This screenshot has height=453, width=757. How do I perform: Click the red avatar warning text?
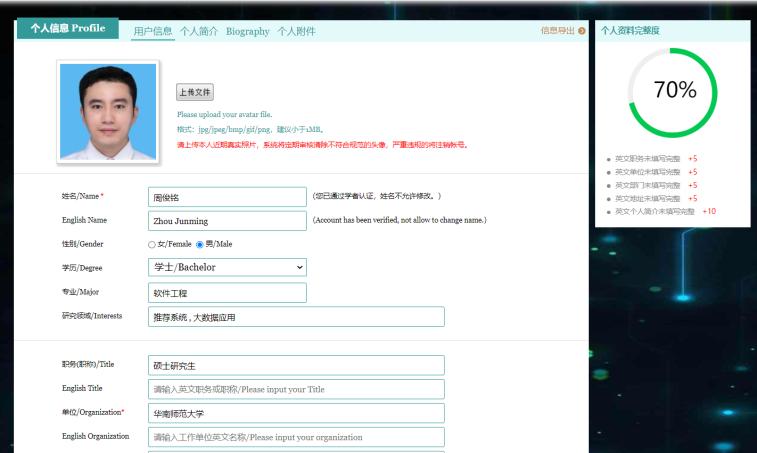pyautogui.click(x=322, y=145)
